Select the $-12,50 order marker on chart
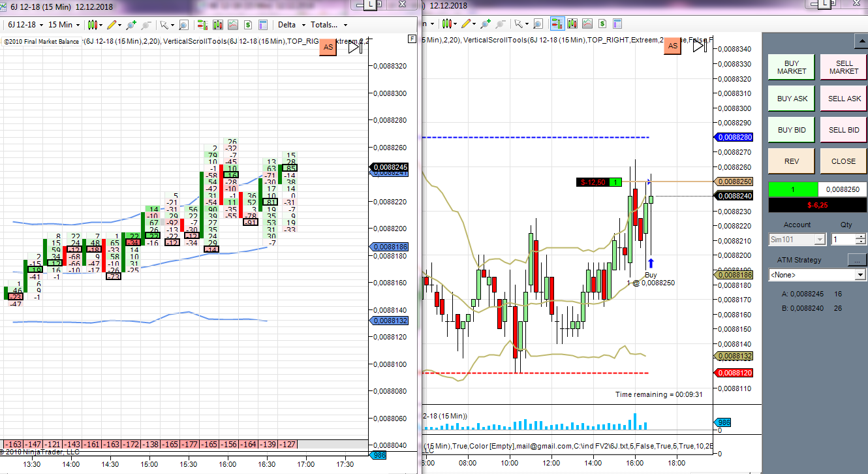The height and width of the screenshot is (474, 868). tap(598, 182)
